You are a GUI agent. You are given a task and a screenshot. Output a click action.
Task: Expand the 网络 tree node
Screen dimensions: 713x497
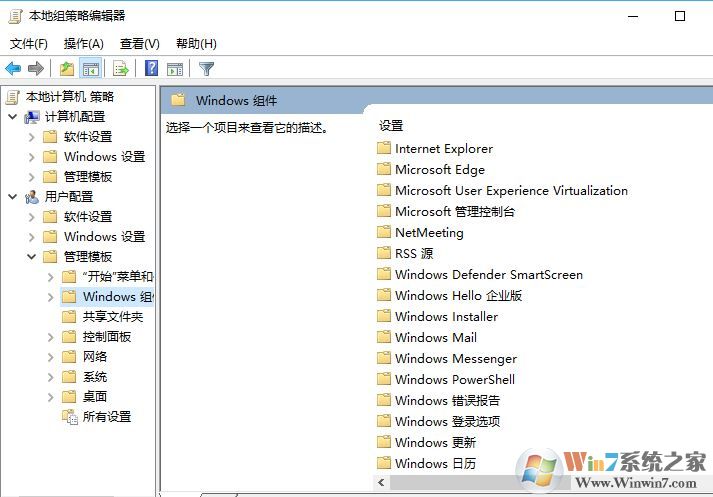coord(50,357)
